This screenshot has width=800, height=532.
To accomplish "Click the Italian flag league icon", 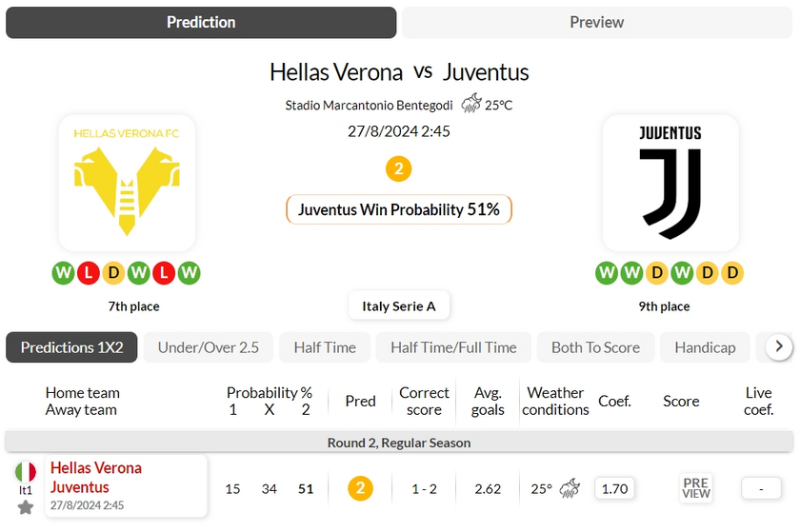I will [x=26, y=471].
